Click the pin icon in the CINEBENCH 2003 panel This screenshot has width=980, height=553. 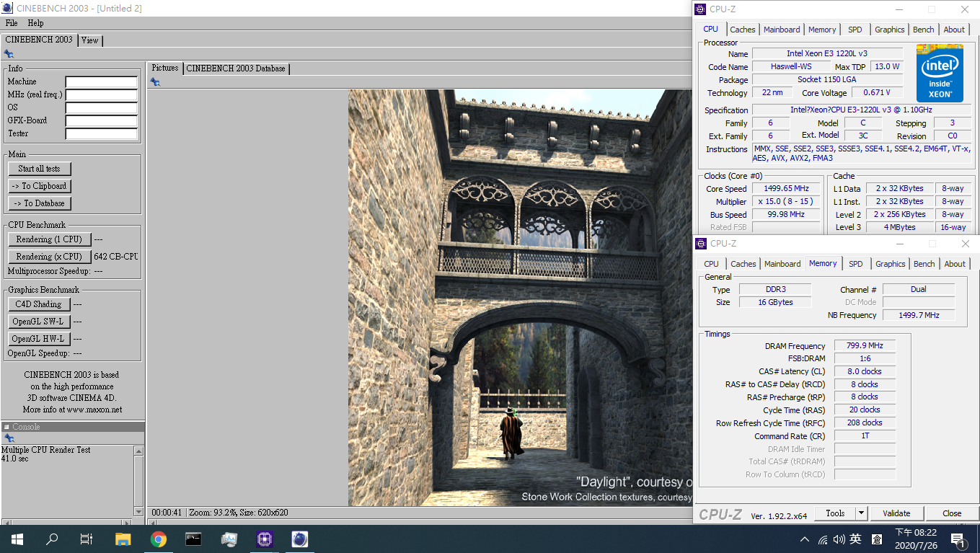[x=9, y=54]
